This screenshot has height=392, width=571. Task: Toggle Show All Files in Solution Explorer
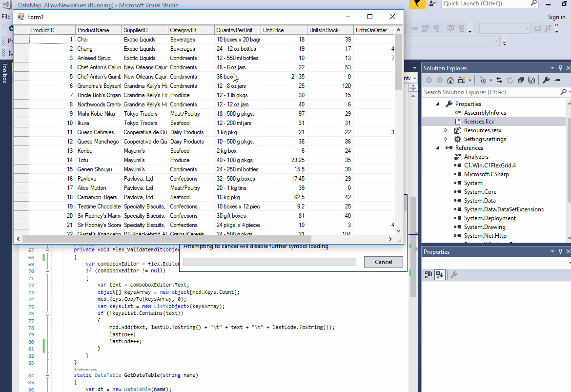pyautogui.click(x=531, y=80)
